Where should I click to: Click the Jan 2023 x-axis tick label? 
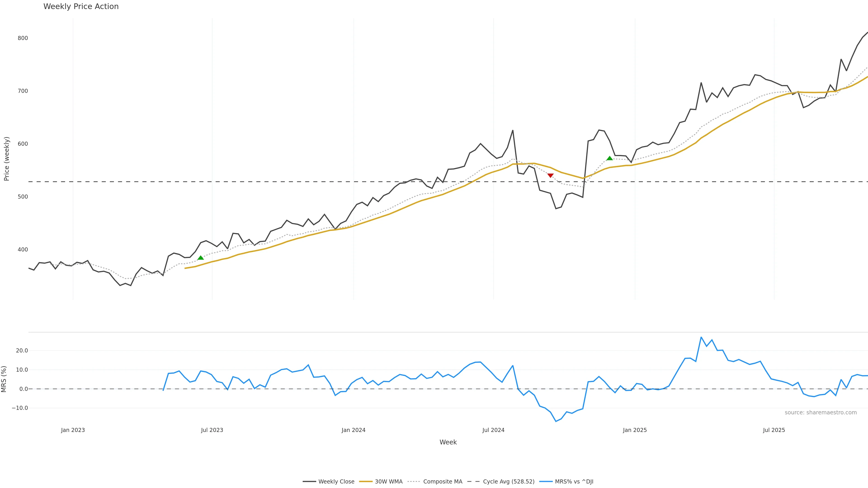pyautogui.click(x=73, y=430)
